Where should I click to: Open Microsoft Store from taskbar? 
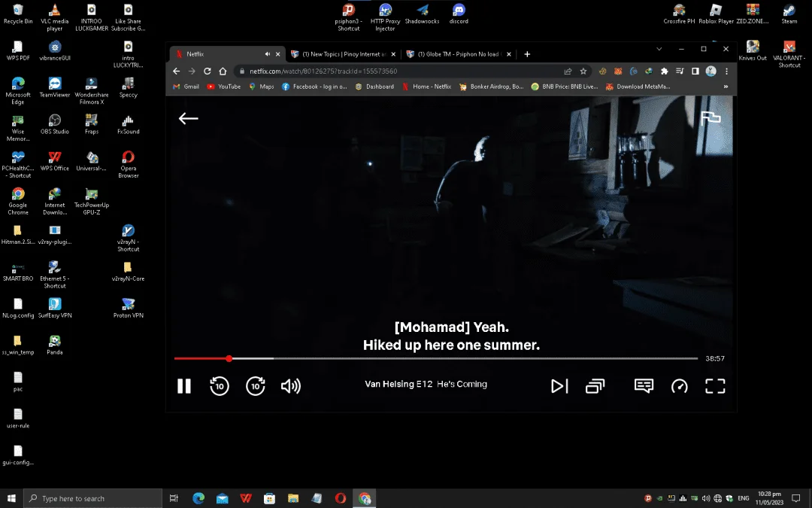tap(269, 498)
